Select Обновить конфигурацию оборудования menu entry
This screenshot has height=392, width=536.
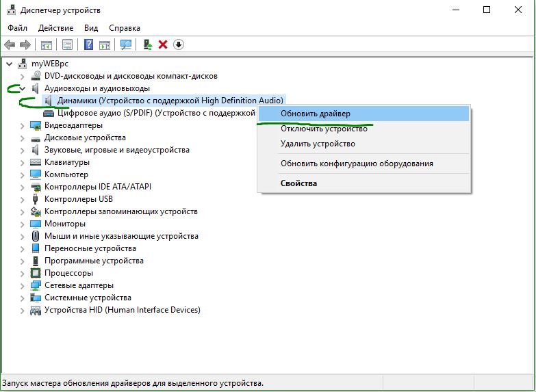point(363,164)
